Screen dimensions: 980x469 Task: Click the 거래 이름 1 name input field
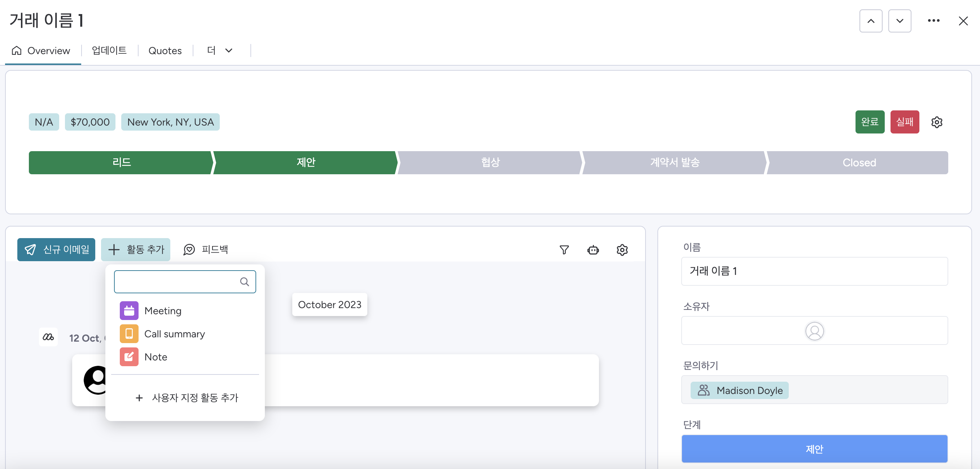pyautogui.click(x=814, y=271)
